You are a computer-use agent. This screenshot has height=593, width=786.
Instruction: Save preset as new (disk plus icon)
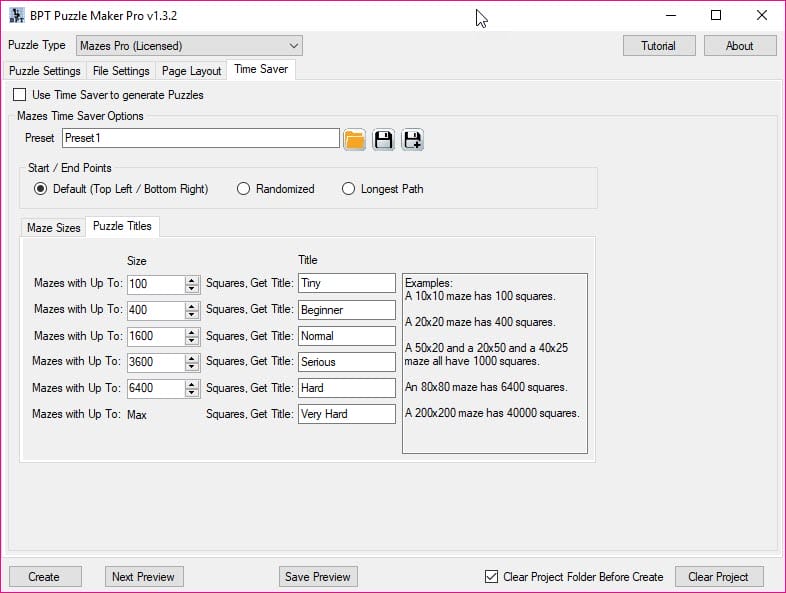(x=413, y=139)
